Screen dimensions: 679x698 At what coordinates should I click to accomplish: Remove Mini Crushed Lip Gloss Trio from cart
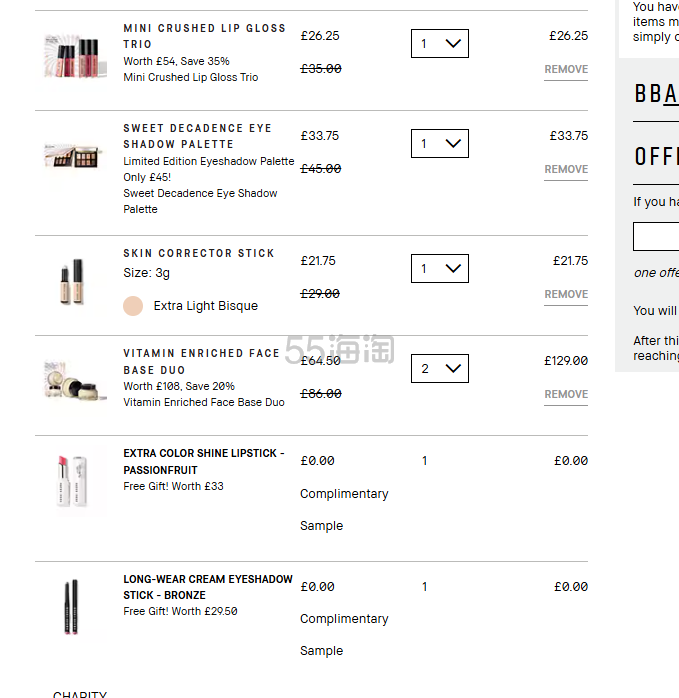click(565, 70)
